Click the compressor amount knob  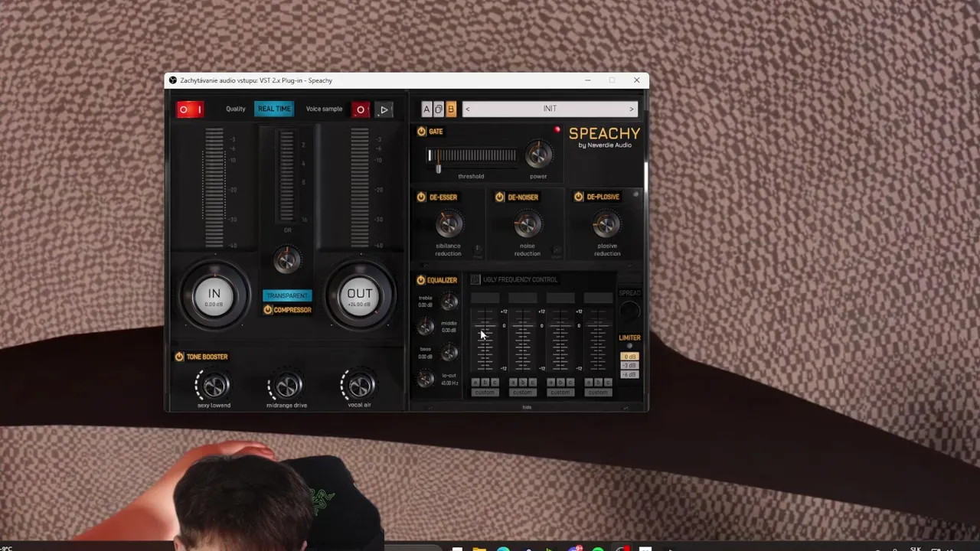click(286, 260)
